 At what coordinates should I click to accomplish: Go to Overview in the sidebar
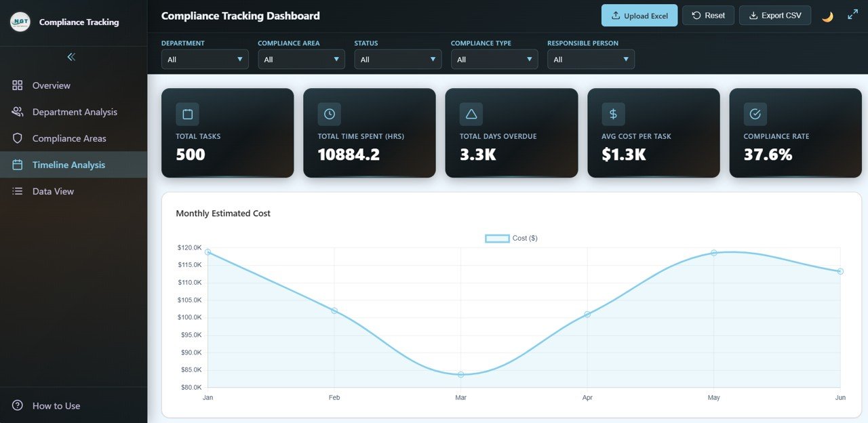pos(52,85)
